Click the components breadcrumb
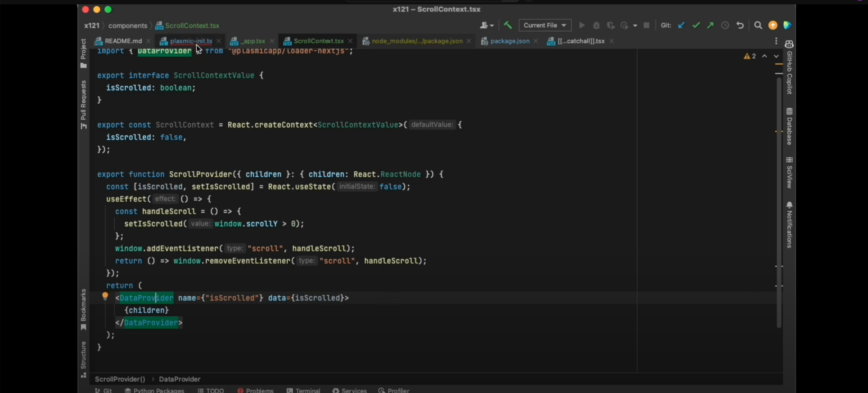Viewport: 868px width, 393px height. [x=128, y=26]
